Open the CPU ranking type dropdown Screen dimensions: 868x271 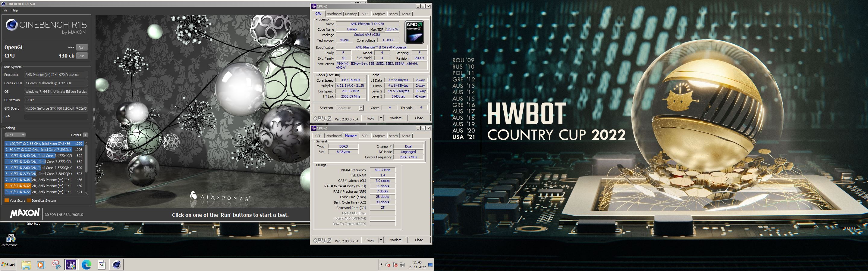(15, 135)
